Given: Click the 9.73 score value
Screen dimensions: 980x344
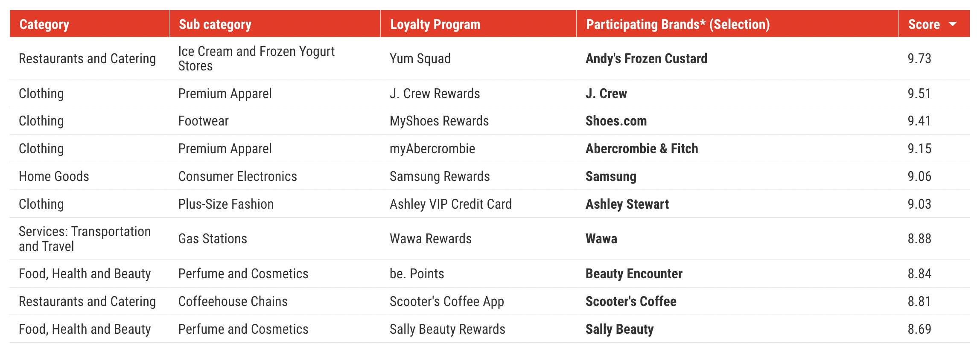Looking at the screenshot, I should (x=919, y=58).
